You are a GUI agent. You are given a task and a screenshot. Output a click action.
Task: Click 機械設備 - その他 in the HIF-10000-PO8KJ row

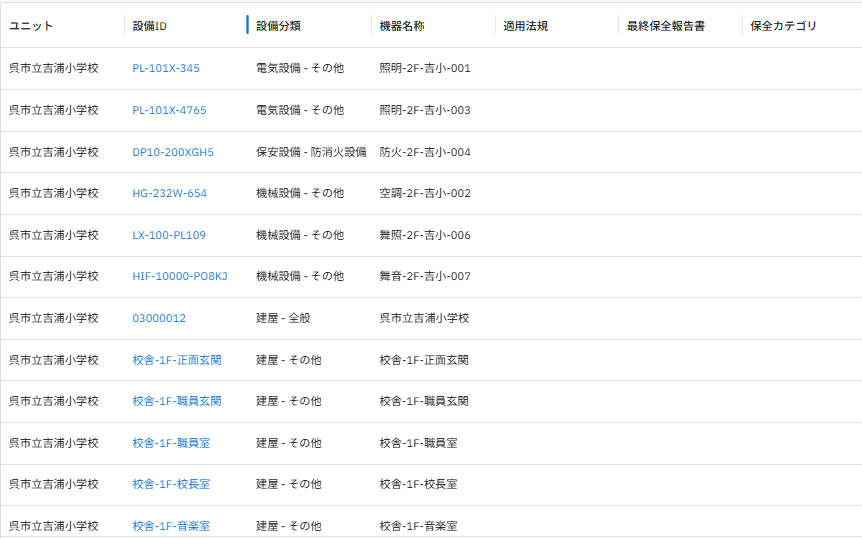[x=300, y=276]
